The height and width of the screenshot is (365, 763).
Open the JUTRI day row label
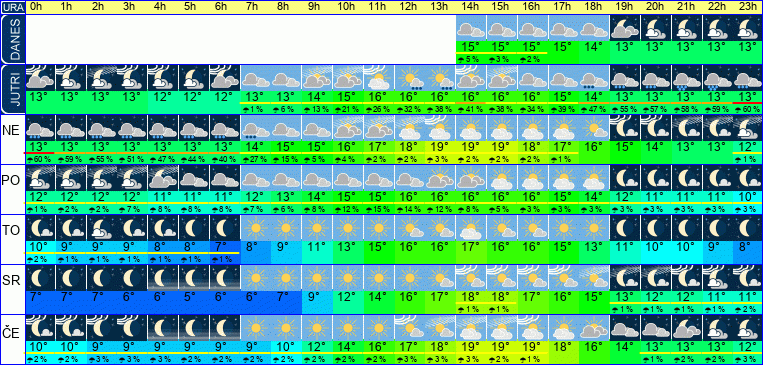12,89
